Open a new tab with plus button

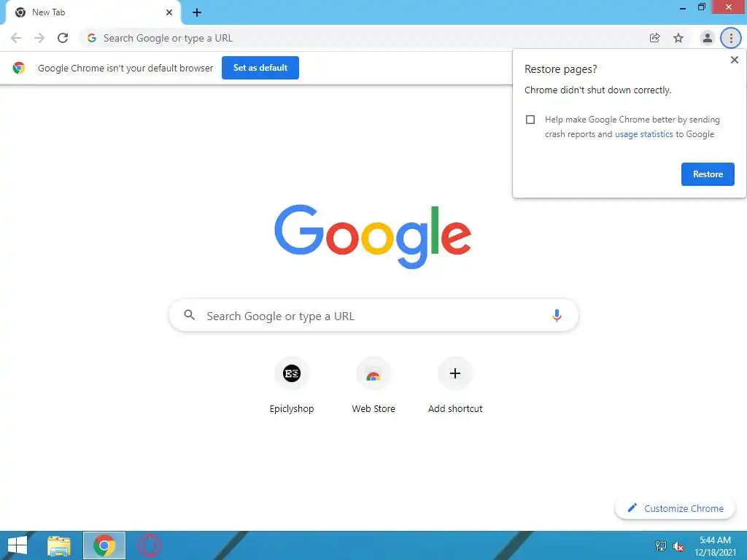click(197, 12)
